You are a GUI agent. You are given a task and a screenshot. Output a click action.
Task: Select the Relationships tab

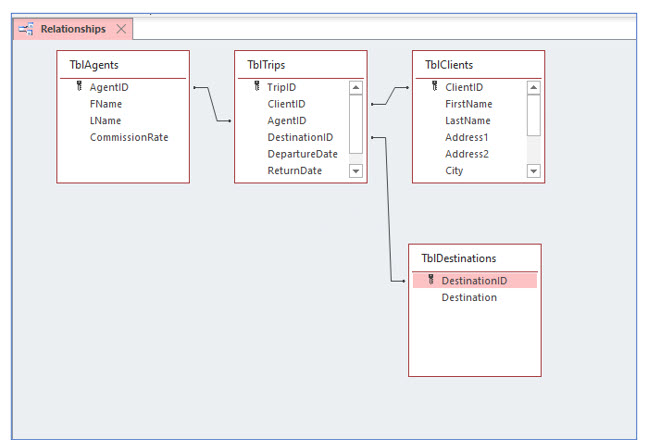click(x=73, y=29)
